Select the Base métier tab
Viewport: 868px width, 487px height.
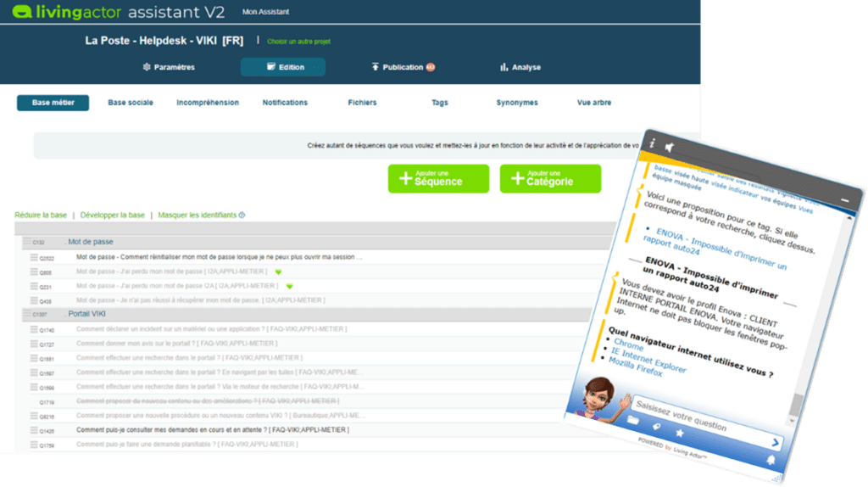[x=53, y=103]
